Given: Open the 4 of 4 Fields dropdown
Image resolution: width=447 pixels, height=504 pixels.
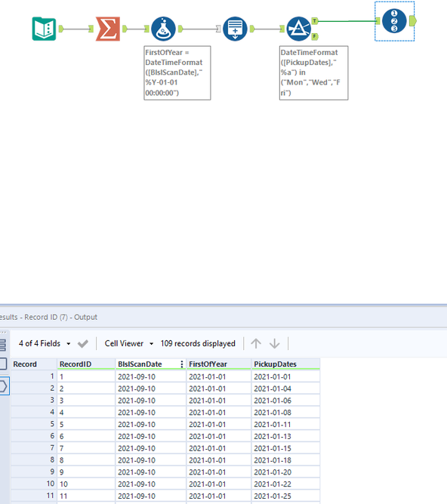Looking at the screenshot, I should 45,343.
